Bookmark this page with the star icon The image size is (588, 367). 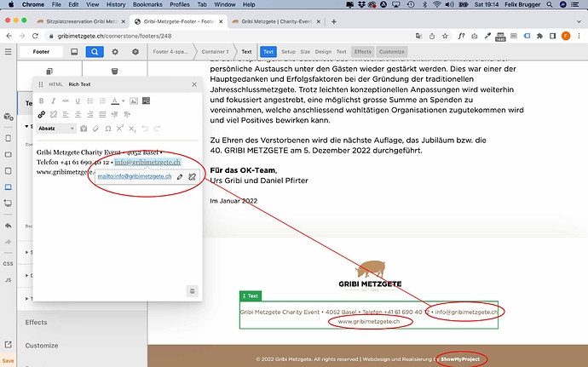[445, 36]
